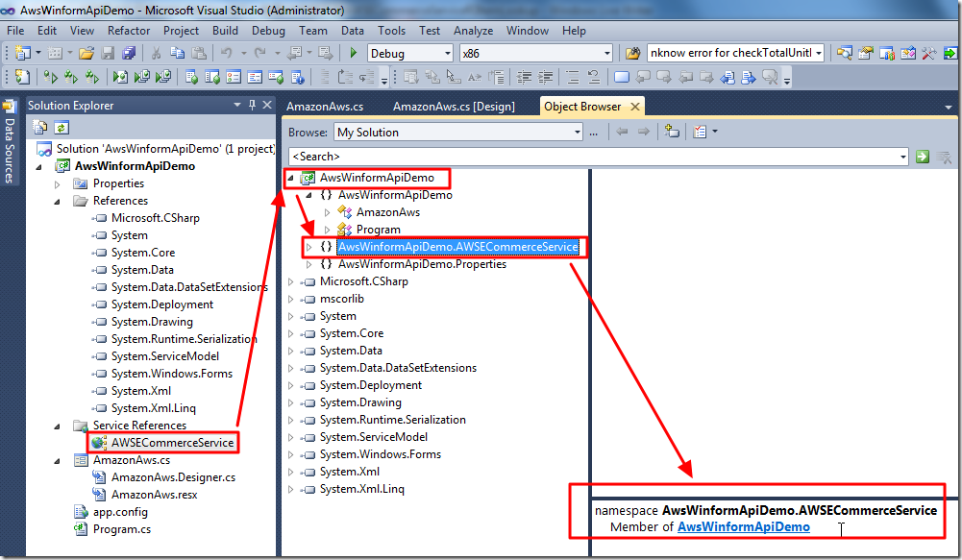Select System.Xml.Linq in Object Browser
Viewport: 962px width, 560px height.
click(x=362, y=490)
